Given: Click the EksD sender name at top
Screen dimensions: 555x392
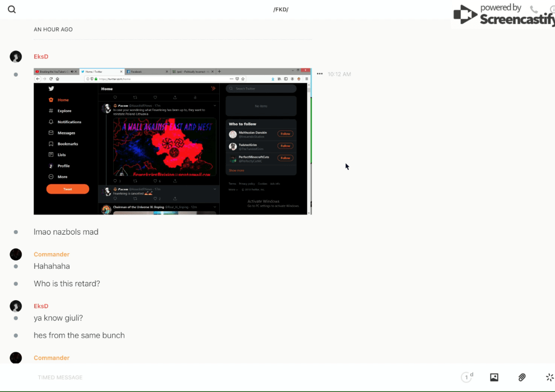Looking at the screenshot, I should pyautogui.click(x=41, y=57).
